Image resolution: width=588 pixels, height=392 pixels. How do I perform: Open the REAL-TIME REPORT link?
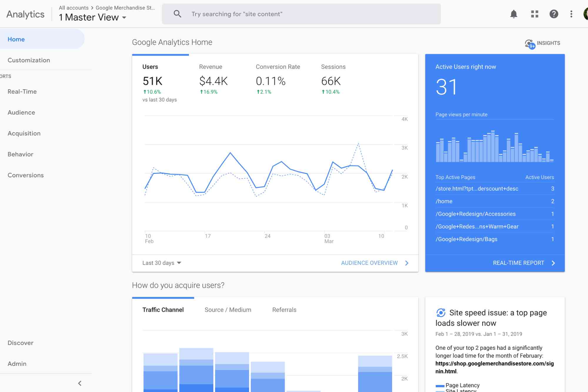click(x=518, y=263)
